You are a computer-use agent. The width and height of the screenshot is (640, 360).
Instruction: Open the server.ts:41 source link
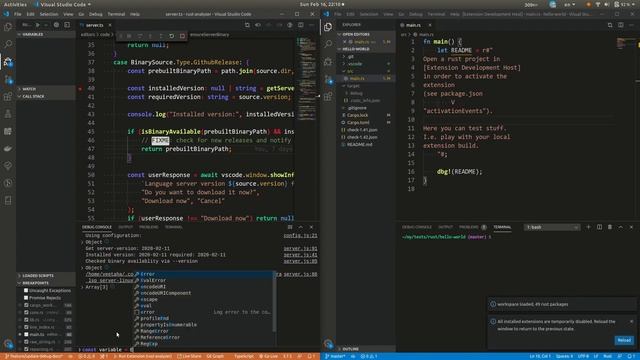[x=300, y=255]
